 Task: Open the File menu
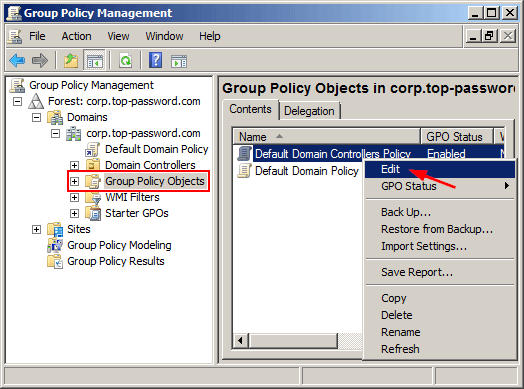pos(37,36)
